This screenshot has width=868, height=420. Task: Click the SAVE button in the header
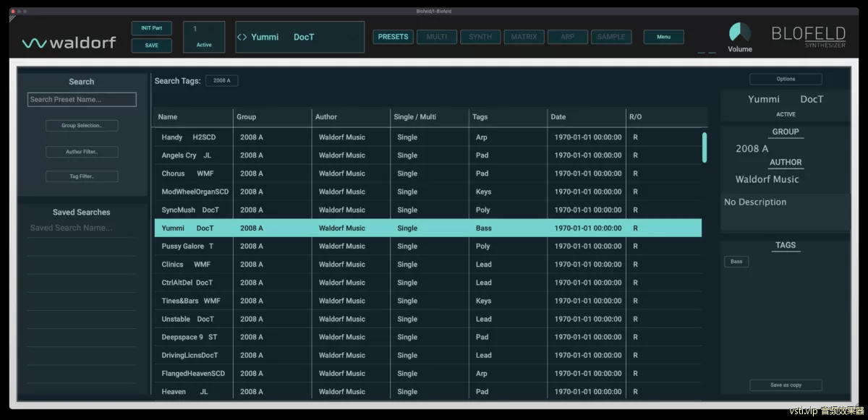pos(152,46)
